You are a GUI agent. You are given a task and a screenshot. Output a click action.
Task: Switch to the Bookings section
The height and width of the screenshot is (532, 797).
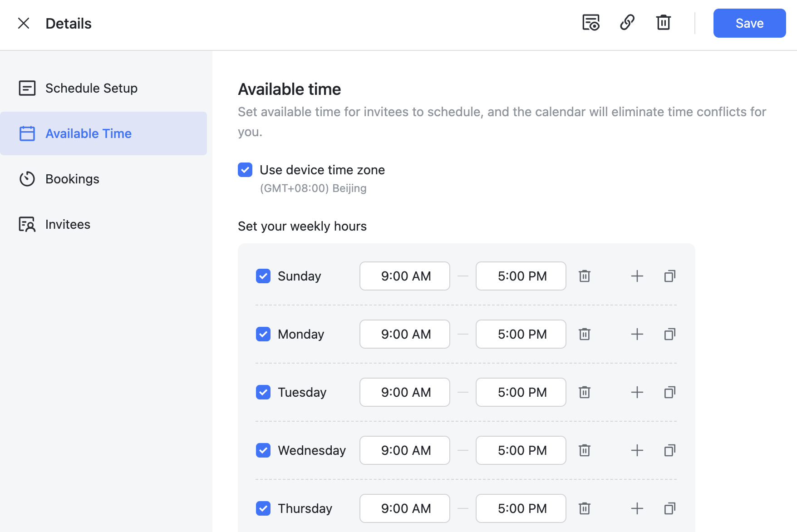[72, 179]
